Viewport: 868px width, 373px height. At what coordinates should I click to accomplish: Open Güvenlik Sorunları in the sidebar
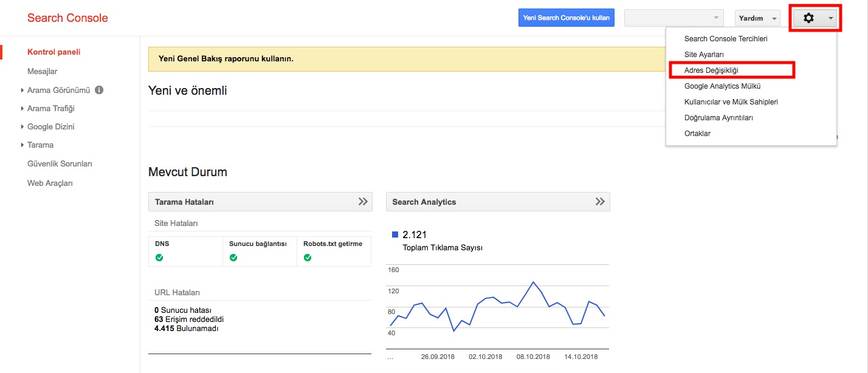60,164
